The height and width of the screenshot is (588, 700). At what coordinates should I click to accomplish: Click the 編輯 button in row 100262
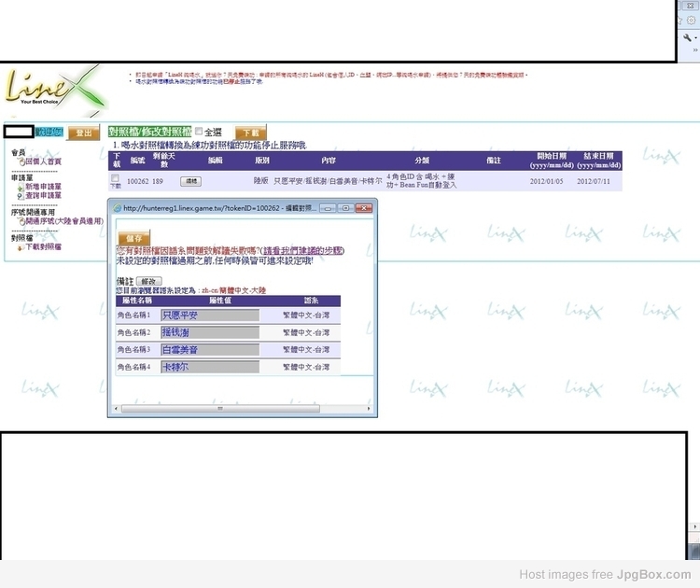pos(190,181)
